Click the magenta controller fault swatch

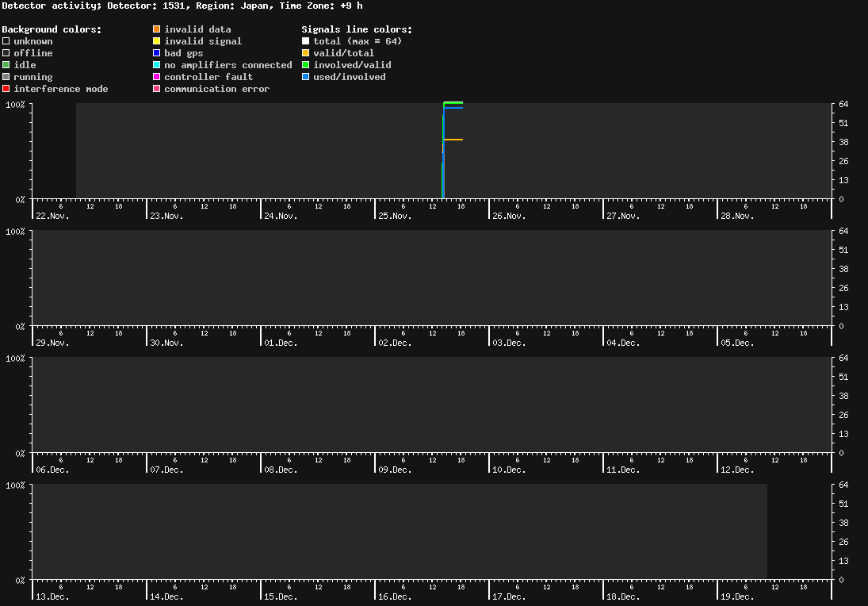[x=157, y=77]
